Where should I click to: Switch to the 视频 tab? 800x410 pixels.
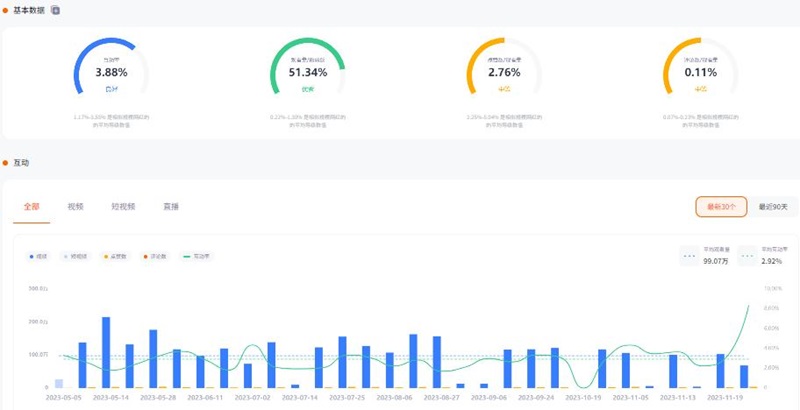(75, 207)
